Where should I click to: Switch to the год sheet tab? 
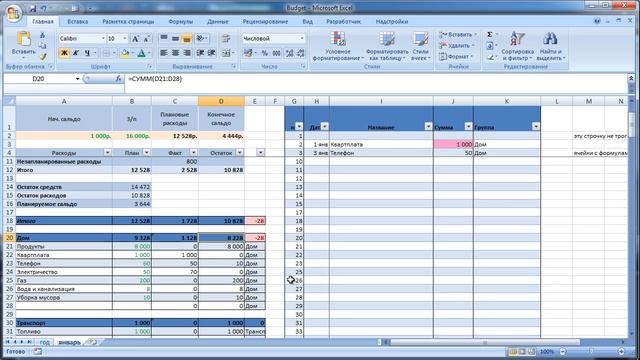(x=44, y=342)
